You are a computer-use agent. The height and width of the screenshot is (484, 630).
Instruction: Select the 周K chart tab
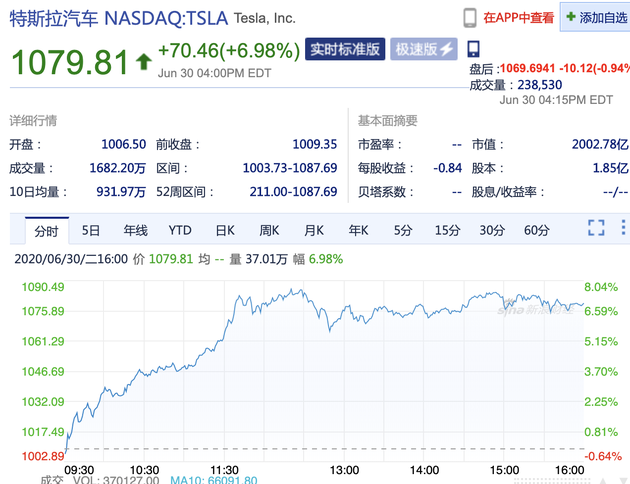[269, 231]
